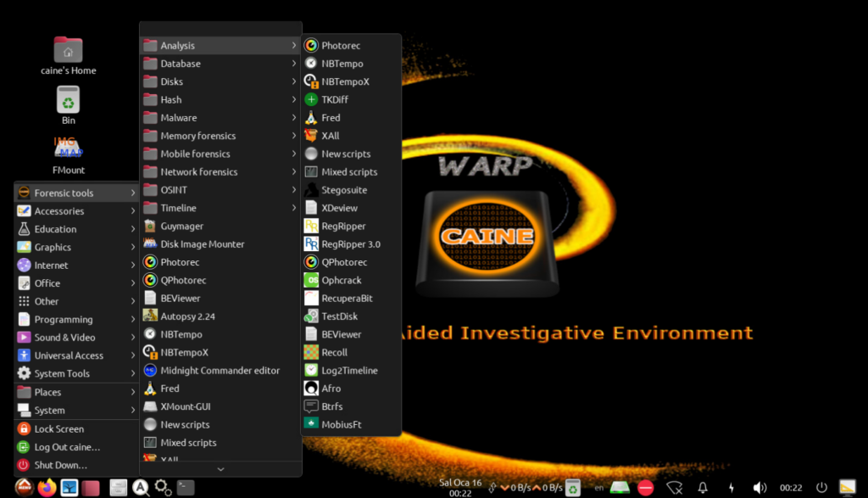This screenshot has width=868, height=498.
Task: Open Disk Image Mounter
Action: point(220,244)
